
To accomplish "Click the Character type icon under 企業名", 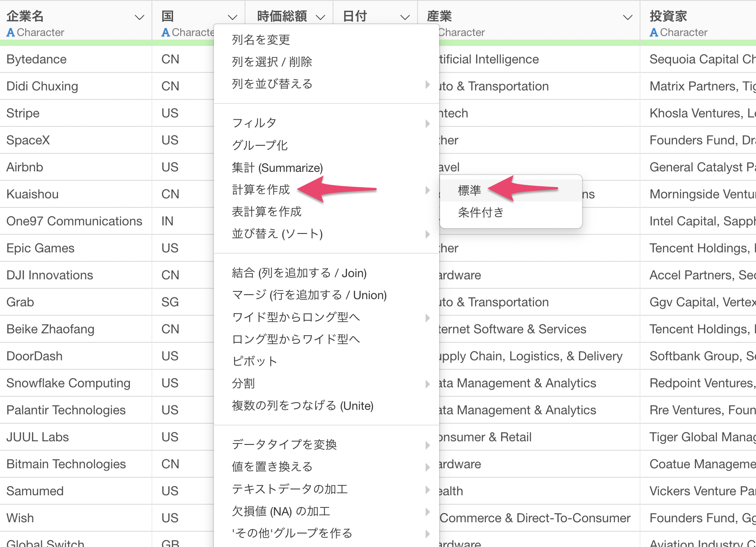I will coord(11,32).
